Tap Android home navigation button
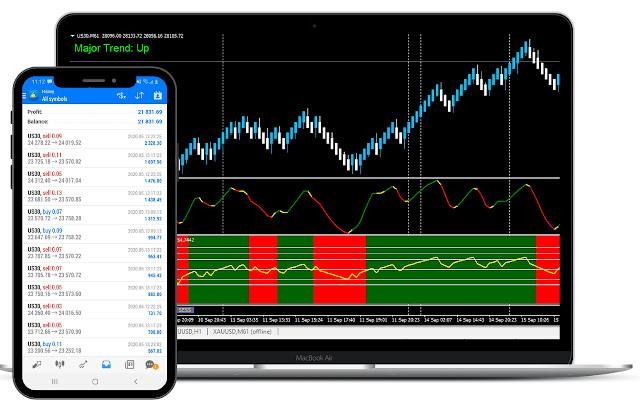 click(95, 382)
